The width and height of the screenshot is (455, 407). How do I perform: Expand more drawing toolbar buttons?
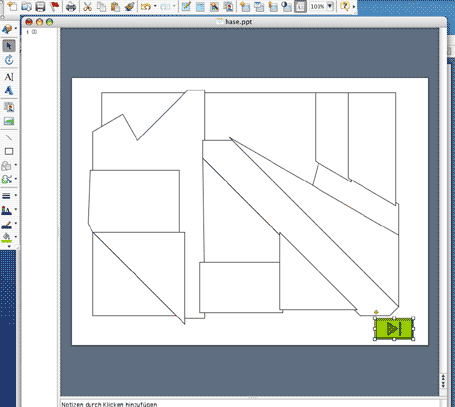click(x=9, y=247)
